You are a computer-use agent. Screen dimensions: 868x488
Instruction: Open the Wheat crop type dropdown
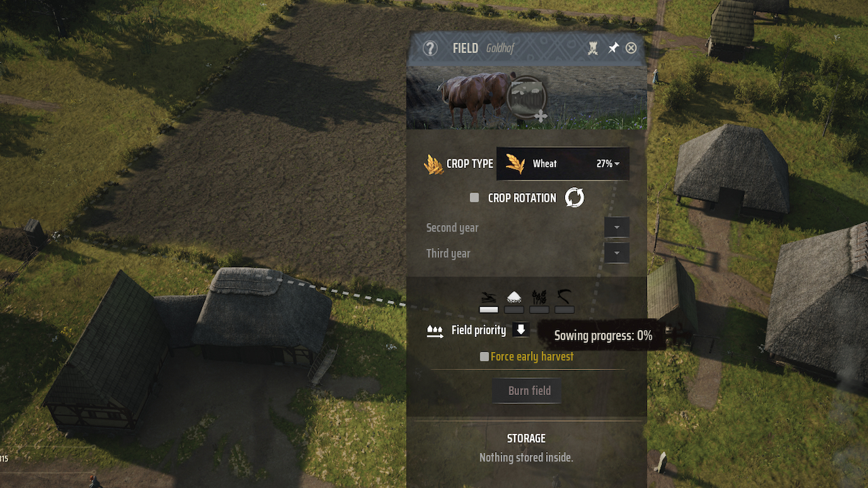coord(563,164)
